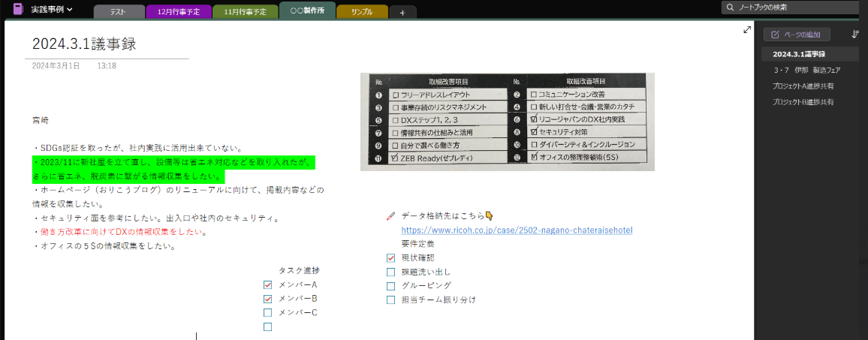Open the ricoh.co.jp case hyperlink
The width and height of the screenshot is (868, 340).
pos(517,230)
